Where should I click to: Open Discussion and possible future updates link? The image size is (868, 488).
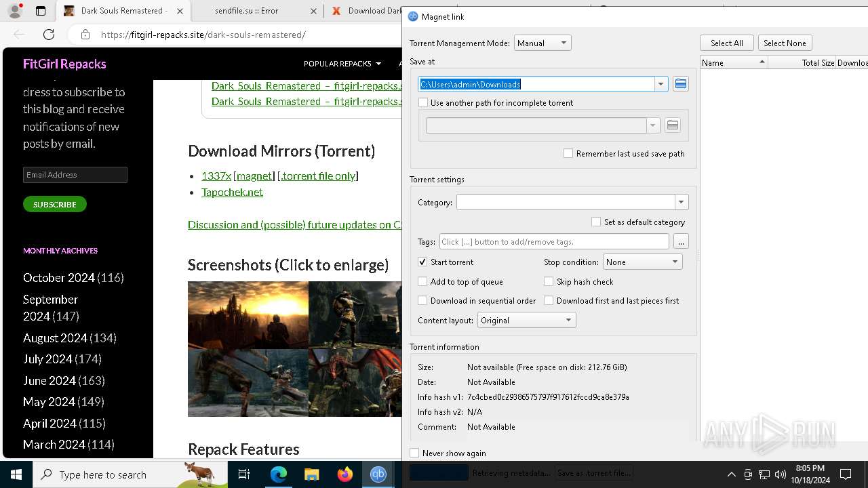pos(295,224)
